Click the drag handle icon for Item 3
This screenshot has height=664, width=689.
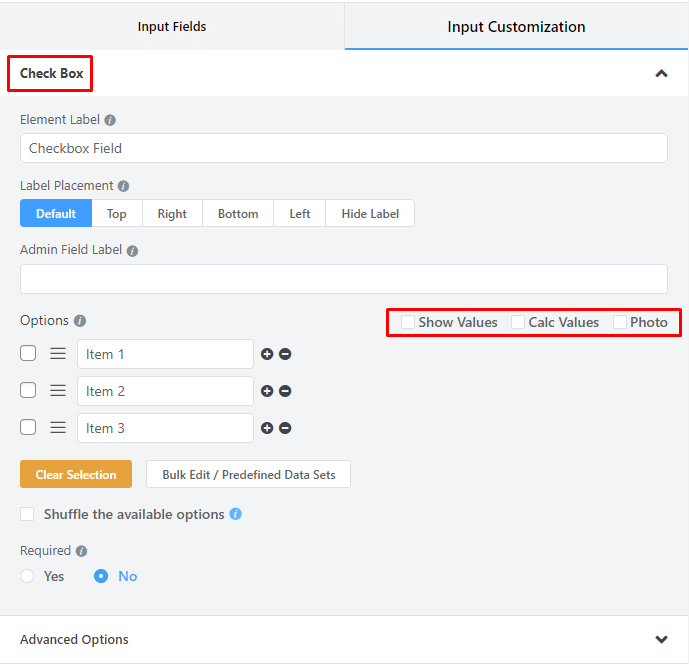58,428
